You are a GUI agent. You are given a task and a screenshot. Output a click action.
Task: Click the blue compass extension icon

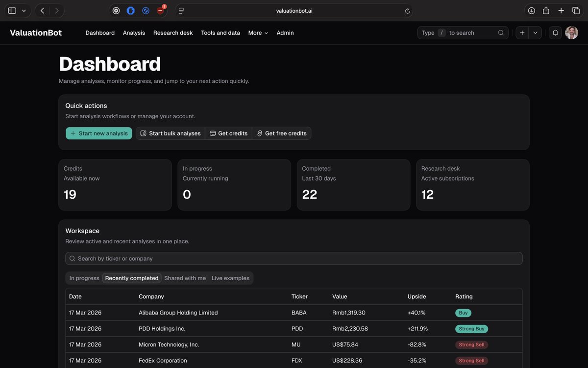coord(146,10)
